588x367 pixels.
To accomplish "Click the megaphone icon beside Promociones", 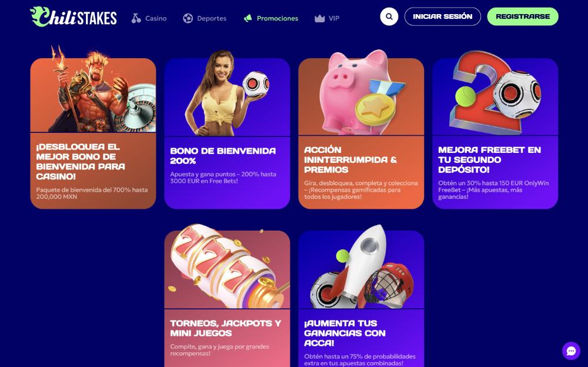I will click(248, 18).
